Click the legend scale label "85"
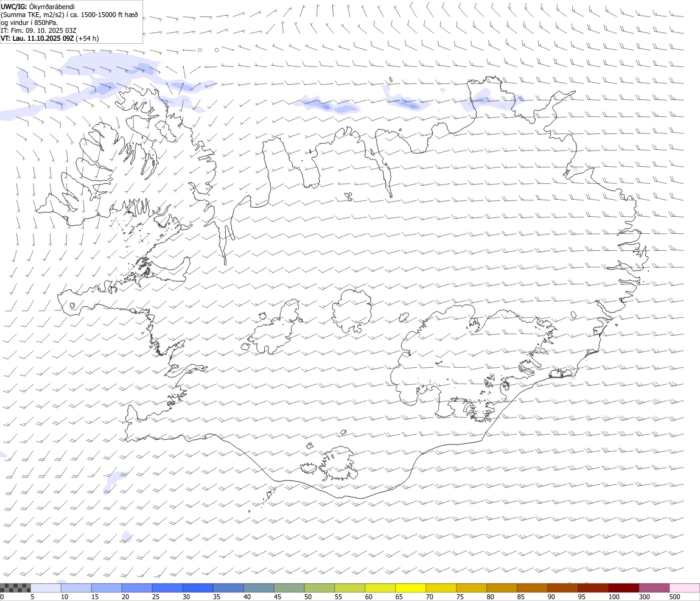This screenshot has height=601, width=700. [520, 597]
